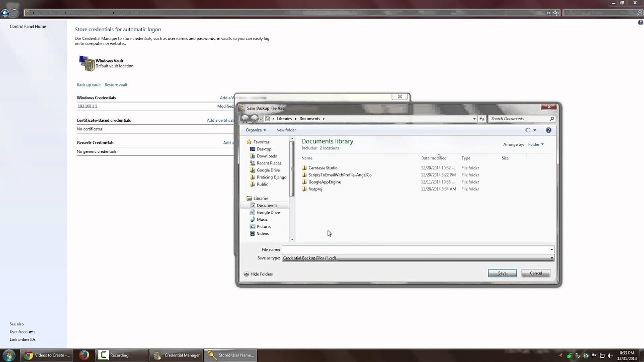
Task: Open the address bar path dropdown arrow
Action: 474,119
